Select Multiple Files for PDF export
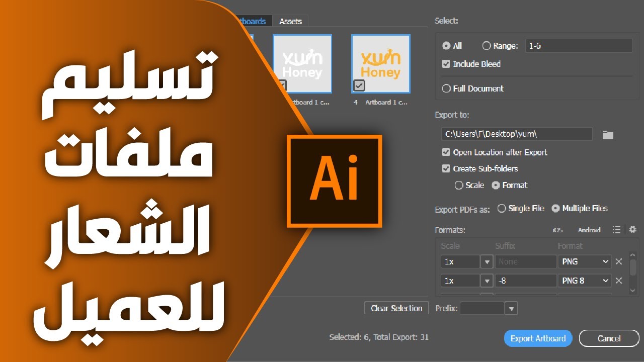The image size is (644, 362). 555,208
